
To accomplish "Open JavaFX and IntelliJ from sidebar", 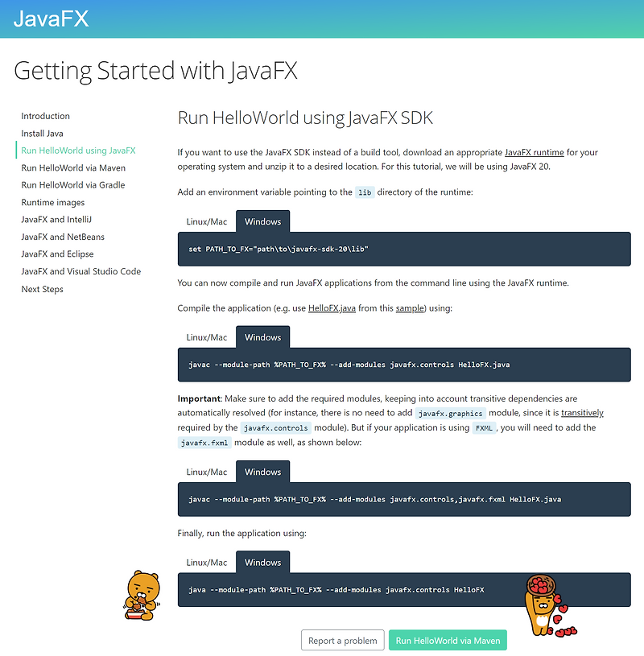I will (x=56, y=219).
